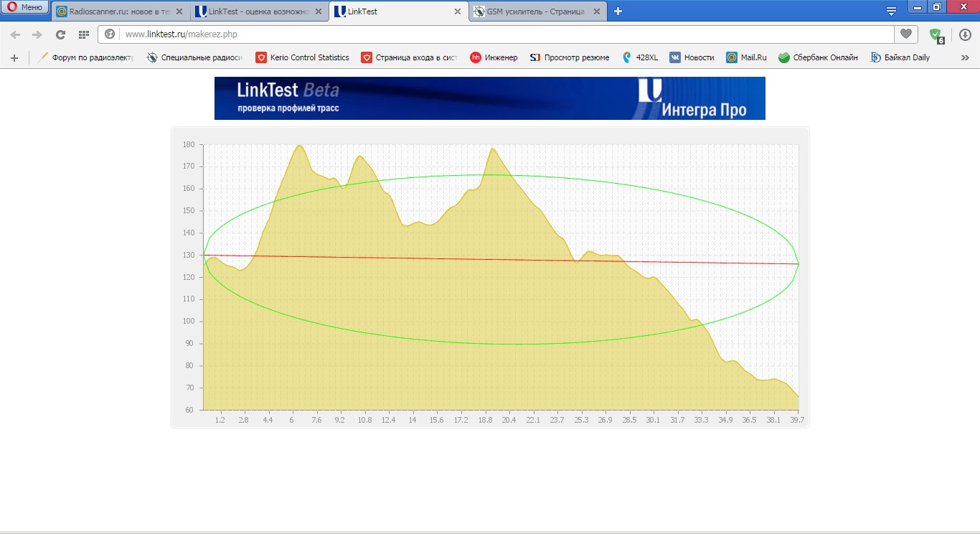Close the Radioscanner.ru tab
Screen dimensions: 980x534
[x=179, y=11]
